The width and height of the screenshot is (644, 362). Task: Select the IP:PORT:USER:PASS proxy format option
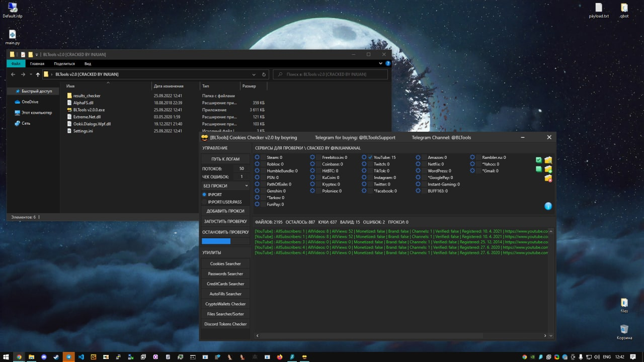point(204,202)
